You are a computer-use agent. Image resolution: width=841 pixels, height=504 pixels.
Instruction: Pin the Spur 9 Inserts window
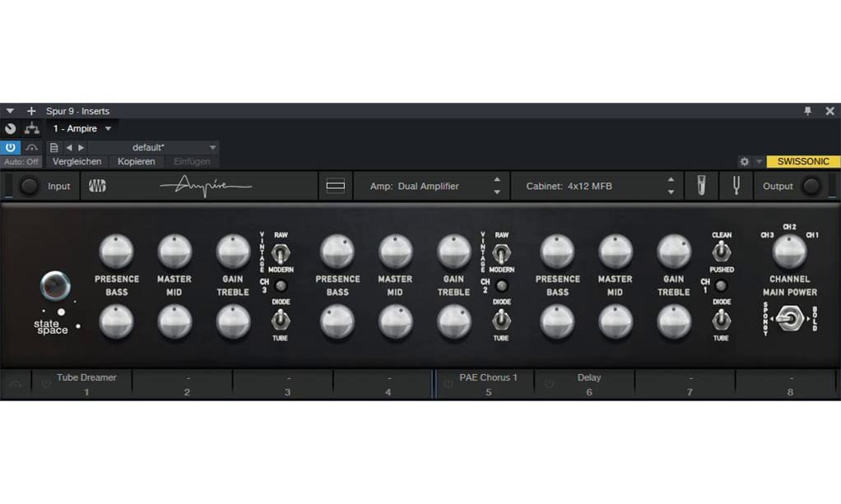(x=808, y=111)
